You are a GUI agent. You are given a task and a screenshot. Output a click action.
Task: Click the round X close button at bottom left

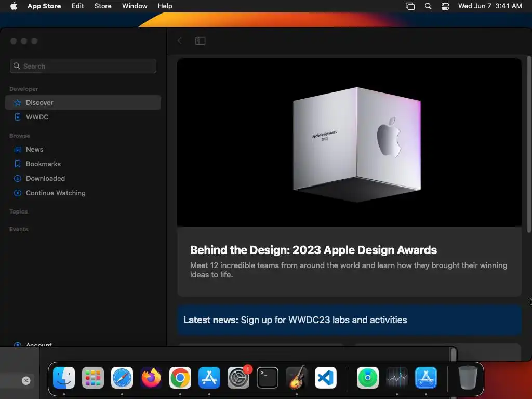(x=26, y=381)
